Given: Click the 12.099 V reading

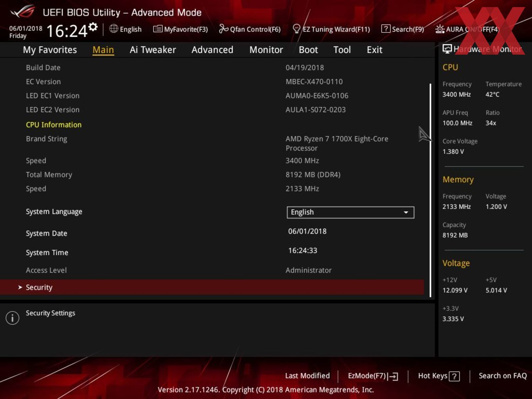Looking at the screenshot, I should coord(455,291).
